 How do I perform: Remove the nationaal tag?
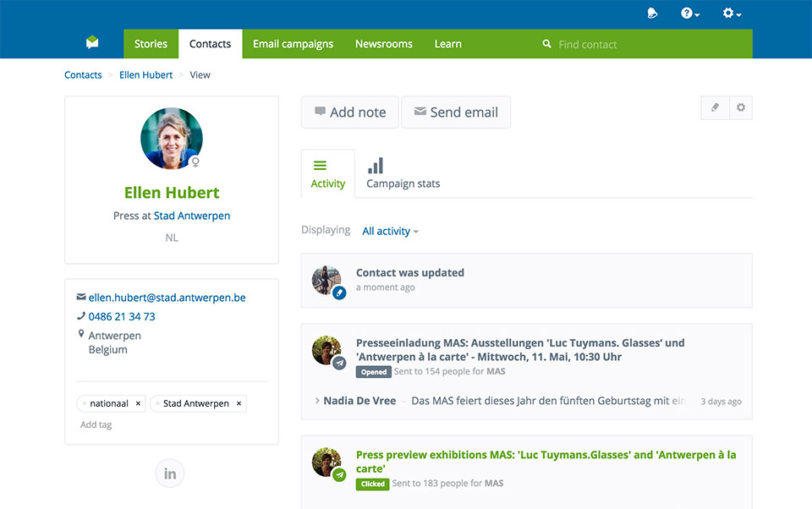tap(138, 404)
